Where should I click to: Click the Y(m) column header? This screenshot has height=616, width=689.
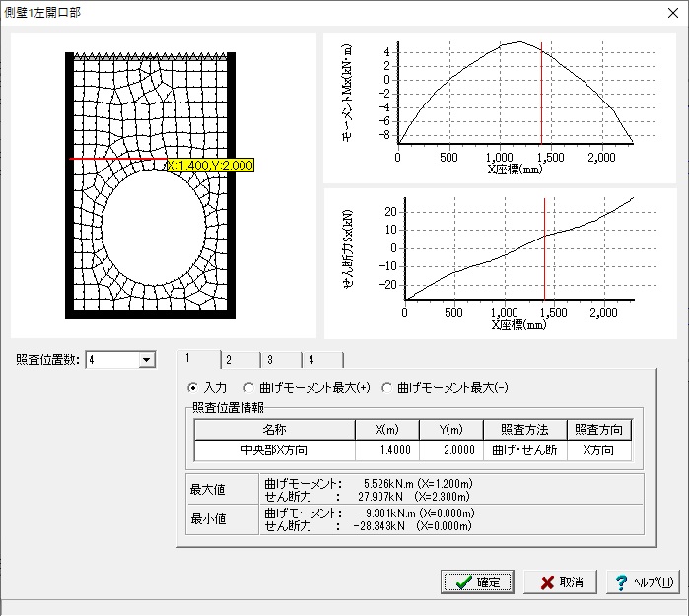click(x=451, y=430)
